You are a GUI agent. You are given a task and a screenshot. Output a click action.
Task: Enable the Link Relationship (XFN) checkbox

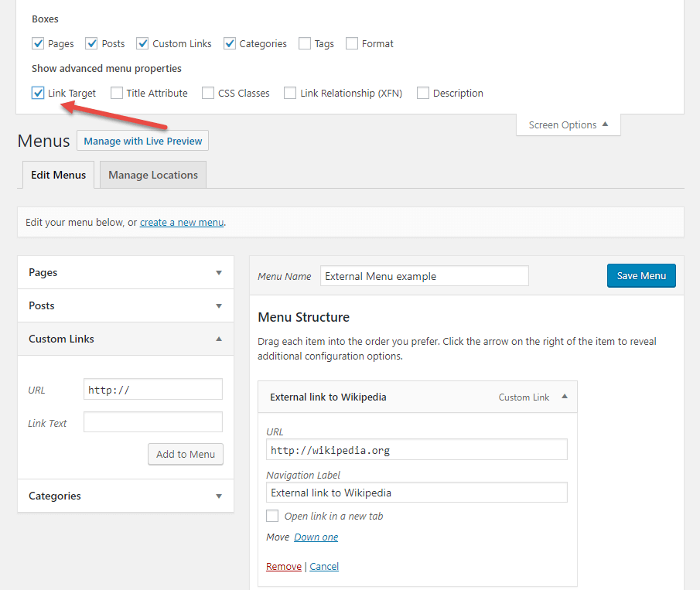(x=290, y=93)
